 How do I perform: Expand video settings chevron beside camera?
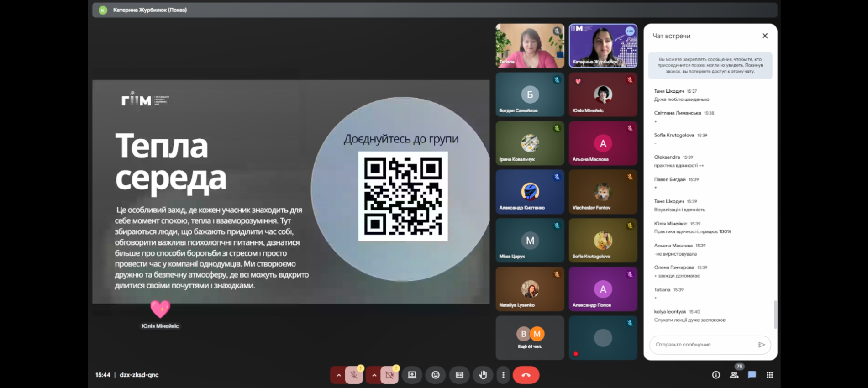(374, 375)
